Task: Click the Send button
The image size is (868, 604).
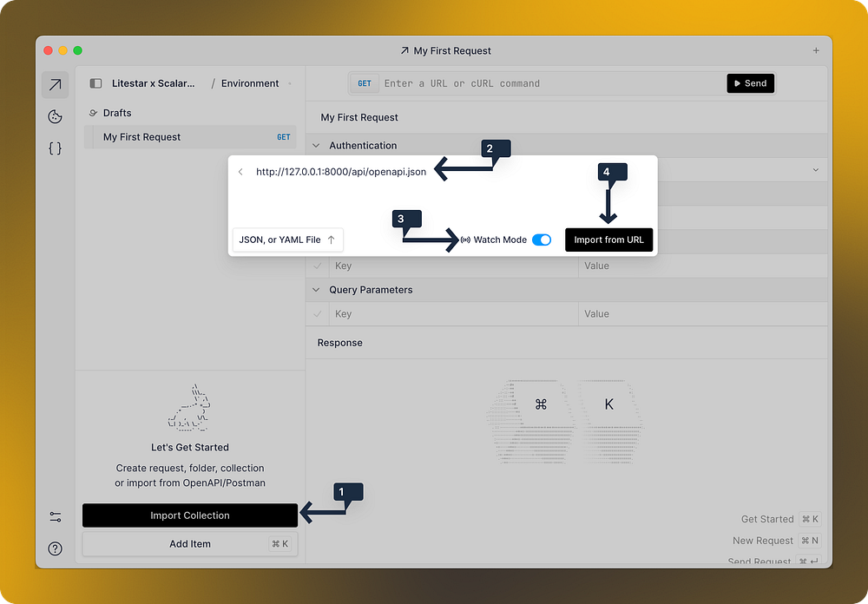Action: (x=750, y=83)
